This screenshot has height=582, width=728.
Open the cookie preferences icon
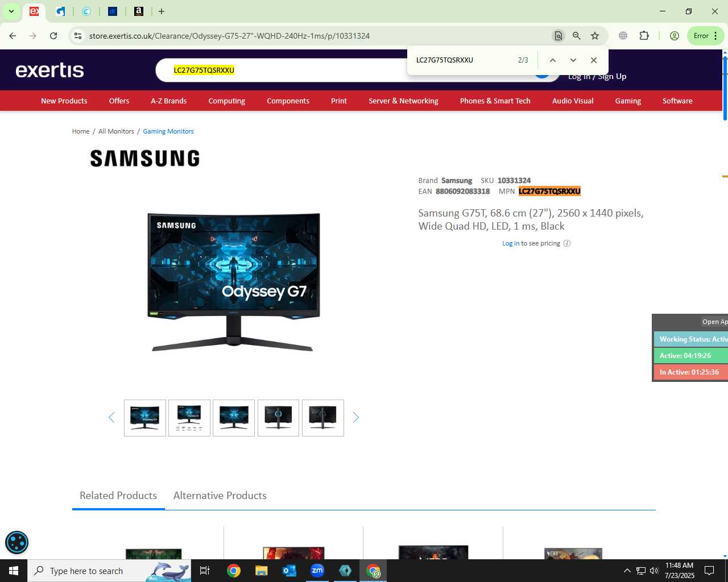point(16,542)
